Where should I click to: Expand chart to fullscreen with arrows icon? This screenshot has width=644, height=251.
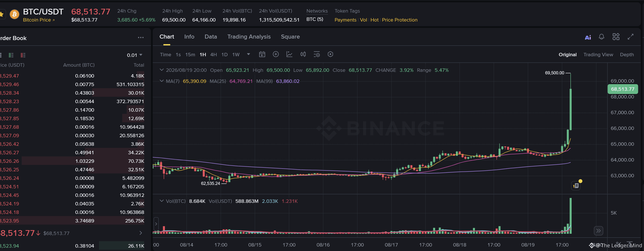pyautogui.click(x=631, y=37)
